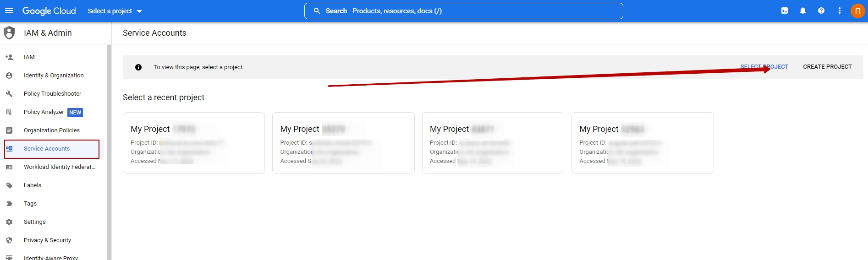
Task: Click the NEW badge next to Policy Analyzer
Action: tap(75, 113)
